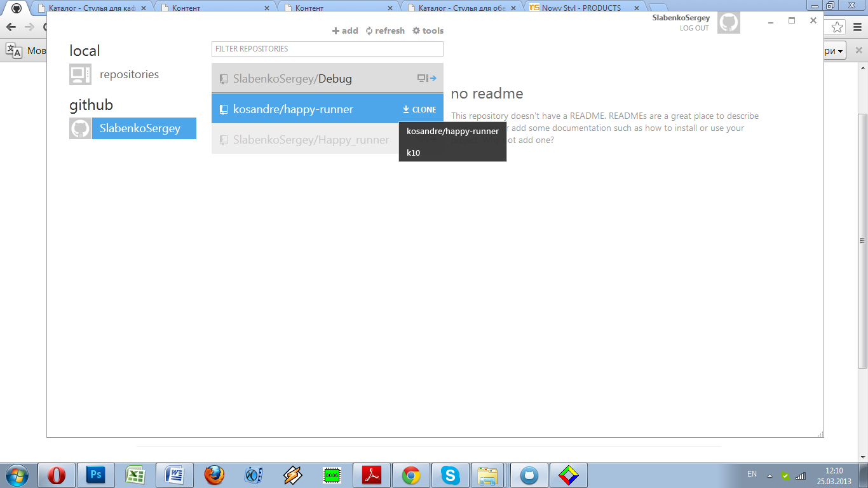The width and height of the screenshot is (868, 488).
Task: Open Photoshop from the taskbar
Action: (97, 475)
